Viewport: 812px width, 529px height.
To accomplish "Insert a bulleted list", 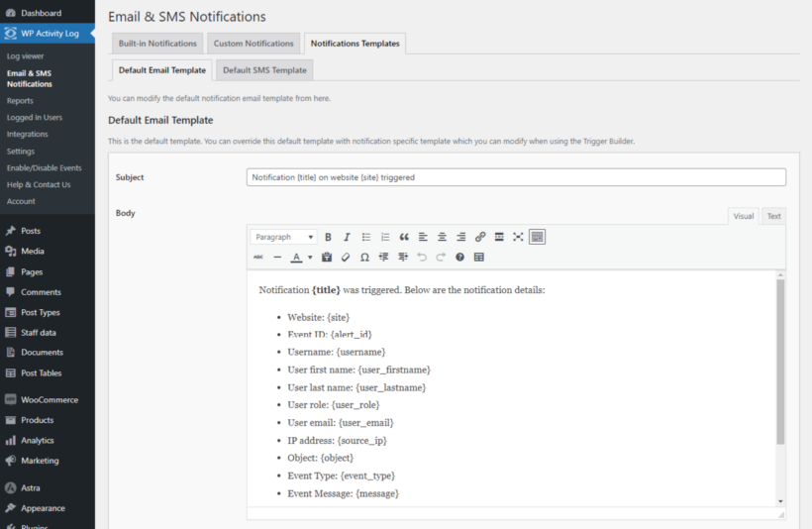I will click(x=366, y=237).
